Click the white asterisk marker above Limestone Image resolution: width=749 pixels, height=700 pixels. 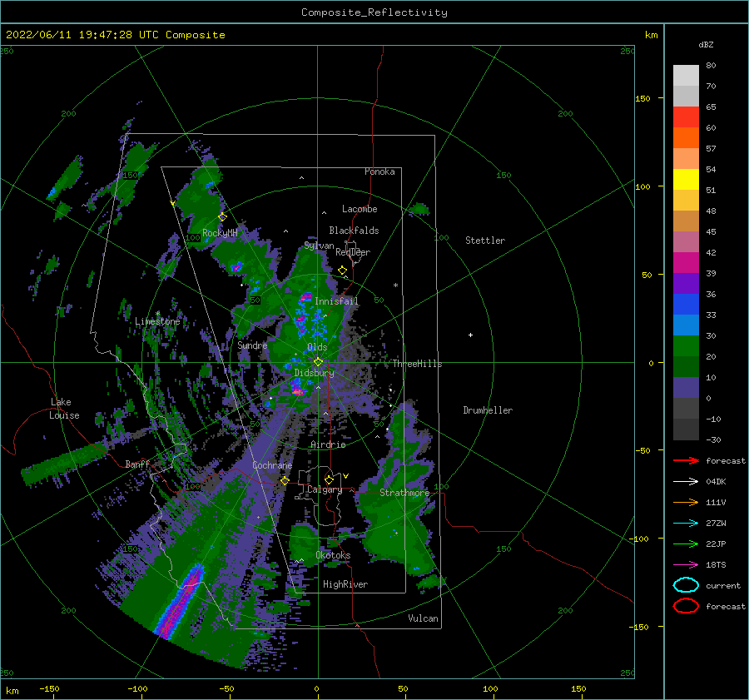pyautogui.click(x=157, y=314)
